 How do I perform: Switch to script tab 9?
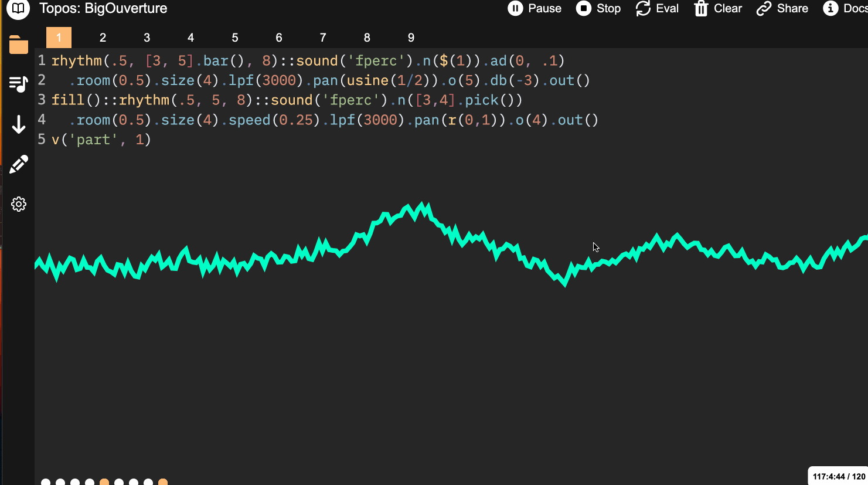tap(411, 38)
